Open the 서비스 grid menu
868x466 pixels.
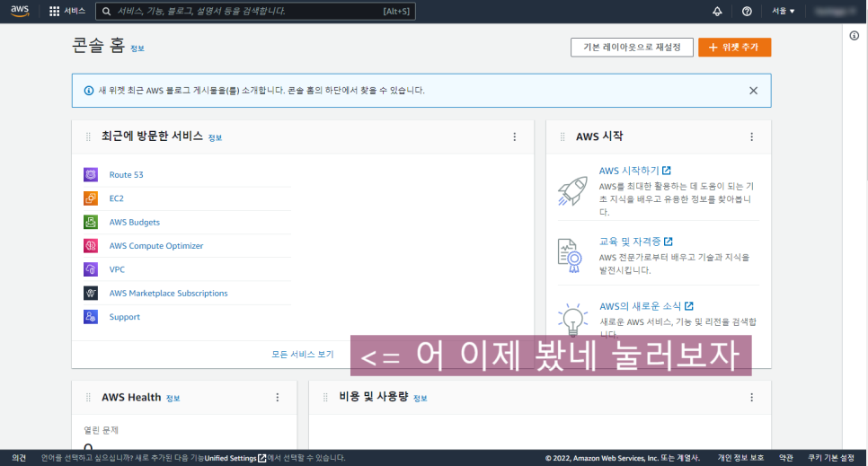[x=67, y=11]
